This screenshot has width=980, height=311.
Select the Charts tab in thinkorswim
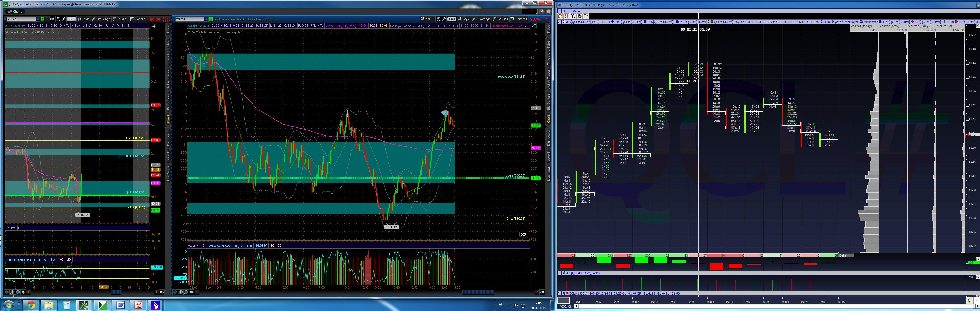coord(15,12)
